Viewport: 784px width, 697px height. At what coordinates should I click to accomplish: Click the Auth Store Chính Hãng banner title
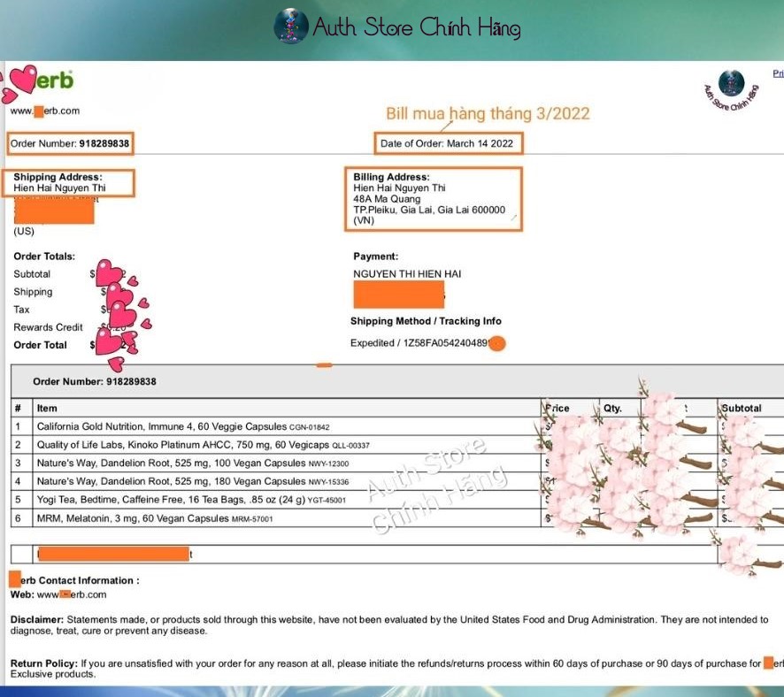tap(417, 27)
